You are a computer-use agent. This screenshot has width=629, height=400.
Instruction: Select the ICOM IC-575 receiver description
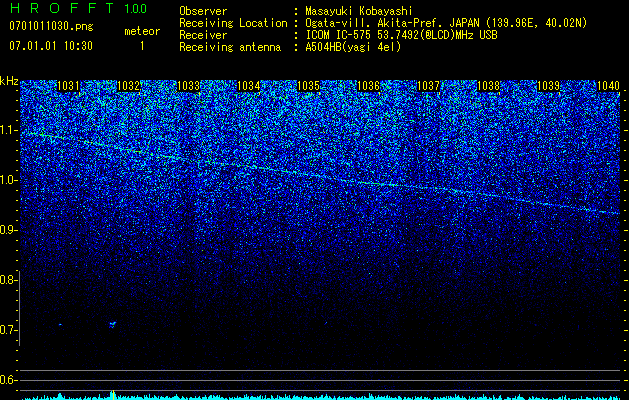[401, 35]
